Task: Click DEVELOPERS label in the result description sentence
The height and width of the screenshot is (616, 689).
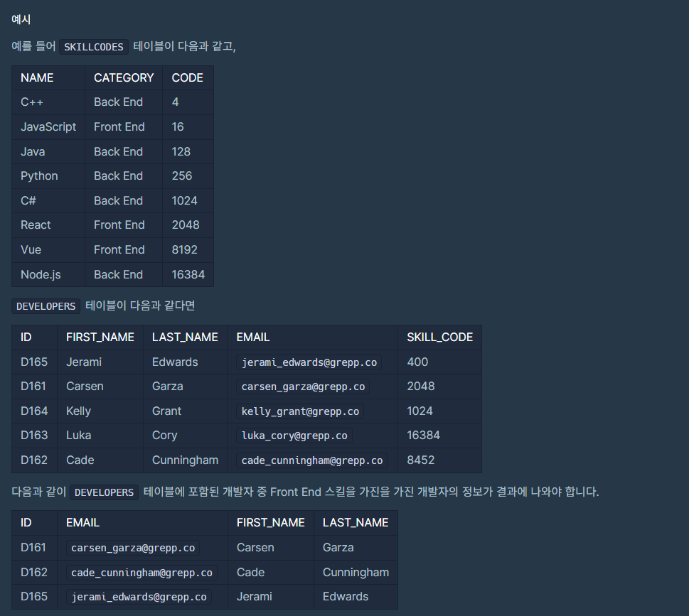Action: (x=104, y=492)
